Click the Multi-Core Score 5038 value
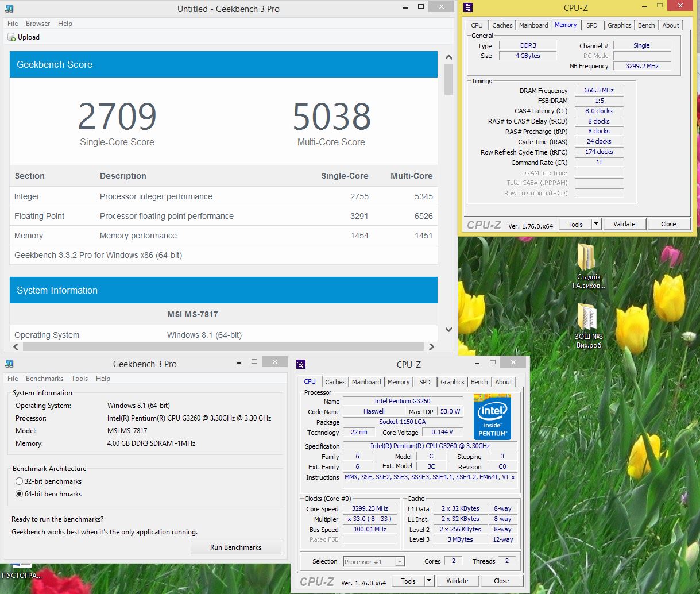This screenshot has height=594, width=700. pos(332,117)
